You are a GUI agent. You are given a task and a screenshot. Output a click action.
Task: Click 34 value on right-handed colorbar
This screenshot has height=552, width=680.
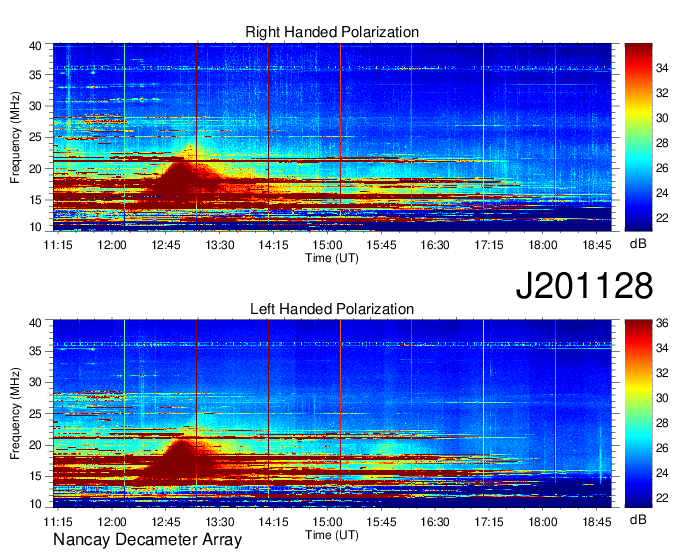pos(662,68)
